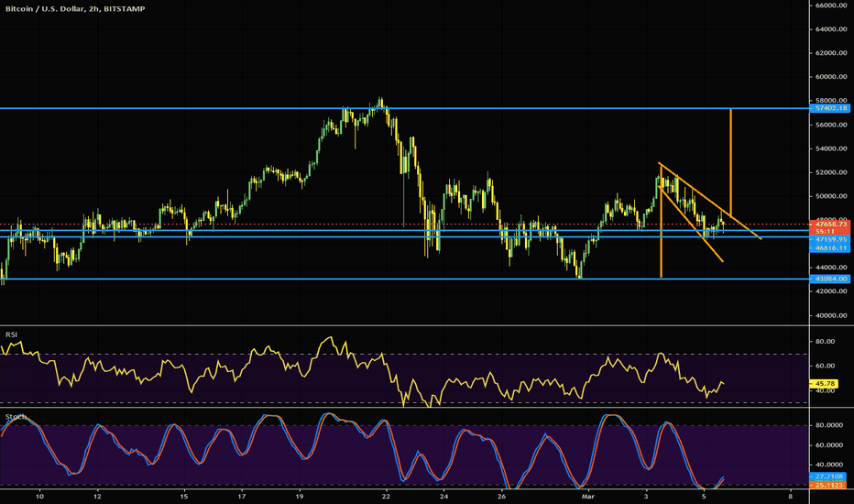This screenshot has height=504, width=854.
Task: Click the RSI value tag 45.78
Action: [x=826, y=384]
